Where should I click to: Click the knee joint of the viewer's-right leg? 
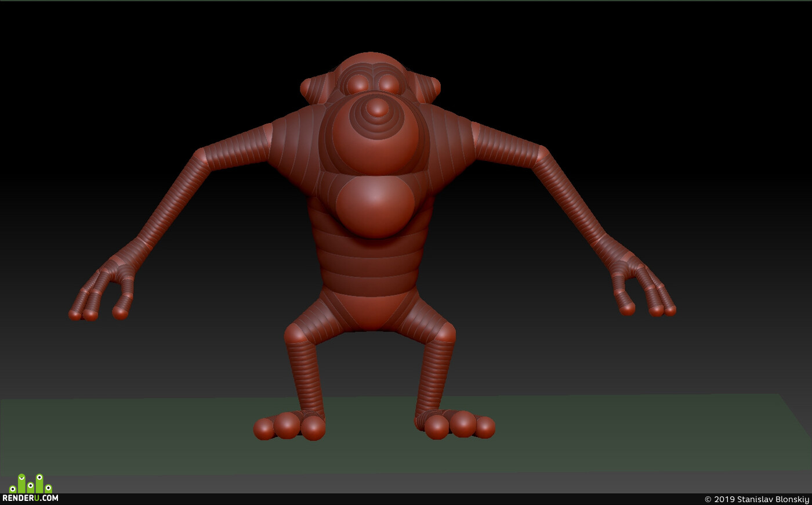click(x=445, y=333)
